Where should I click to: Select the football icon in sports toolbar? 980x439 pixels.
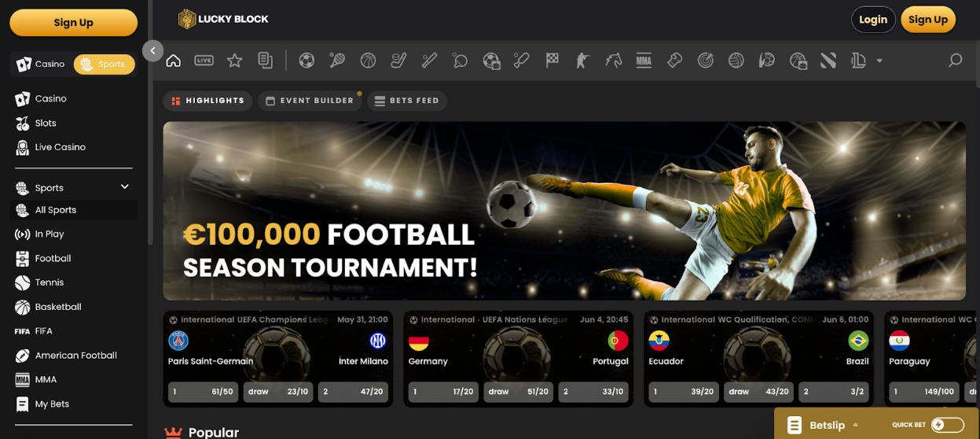[x=306, y=61]
